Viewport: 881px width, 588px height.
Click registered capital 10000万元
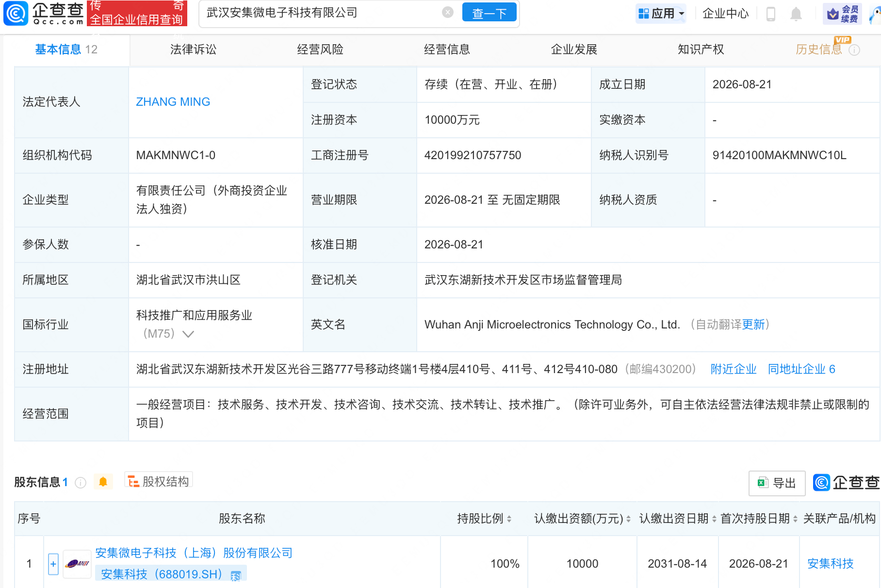pos(452,120)
